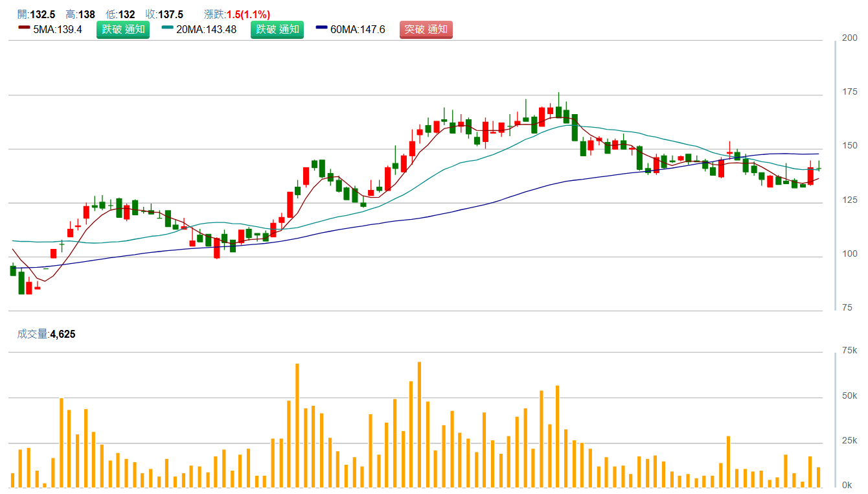The height and width of the screenshot is (494, 868).
Task: Click the first volume bar on the left
Action: click(x=12, y=480)
